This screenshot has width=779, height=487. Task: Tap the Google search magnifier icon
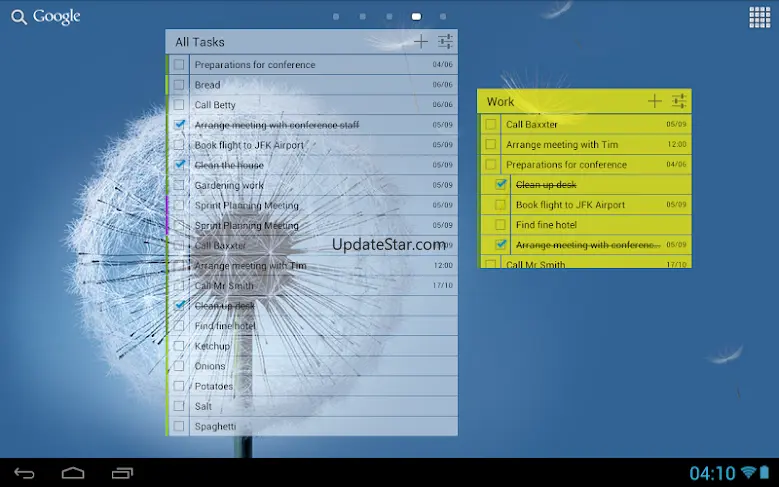tap(19, 17)
